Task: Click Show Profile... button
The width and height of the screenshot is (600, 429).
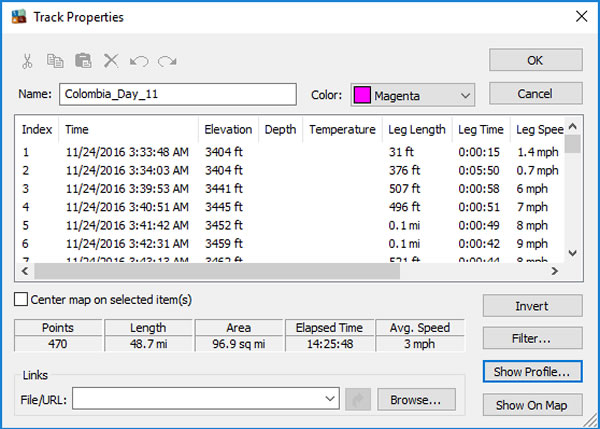Action: [x=533, y=372]
